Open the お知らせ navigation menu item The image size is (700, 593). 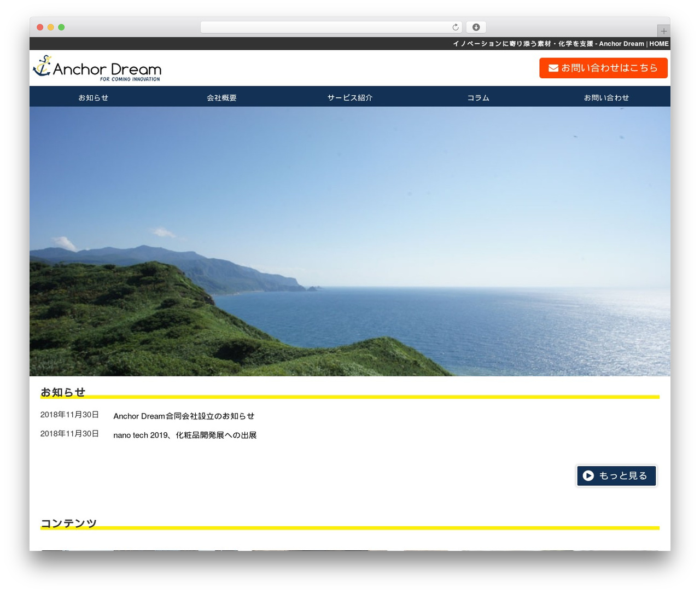tap(94, 97)
